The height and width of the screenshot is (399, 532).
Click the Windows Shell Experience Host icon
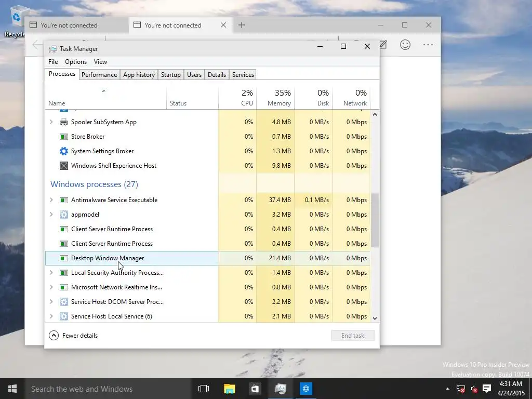[64, 166]
